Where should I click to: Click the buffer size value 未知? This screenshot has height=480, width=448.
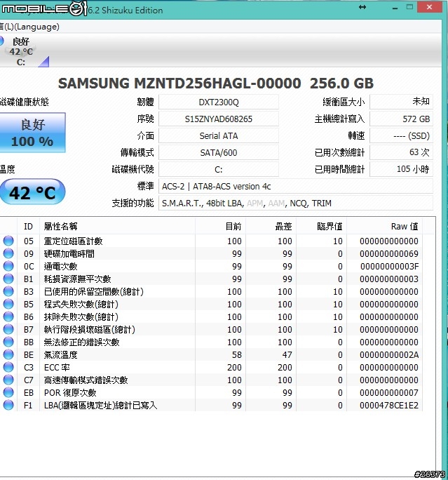(x=401, y=102)
